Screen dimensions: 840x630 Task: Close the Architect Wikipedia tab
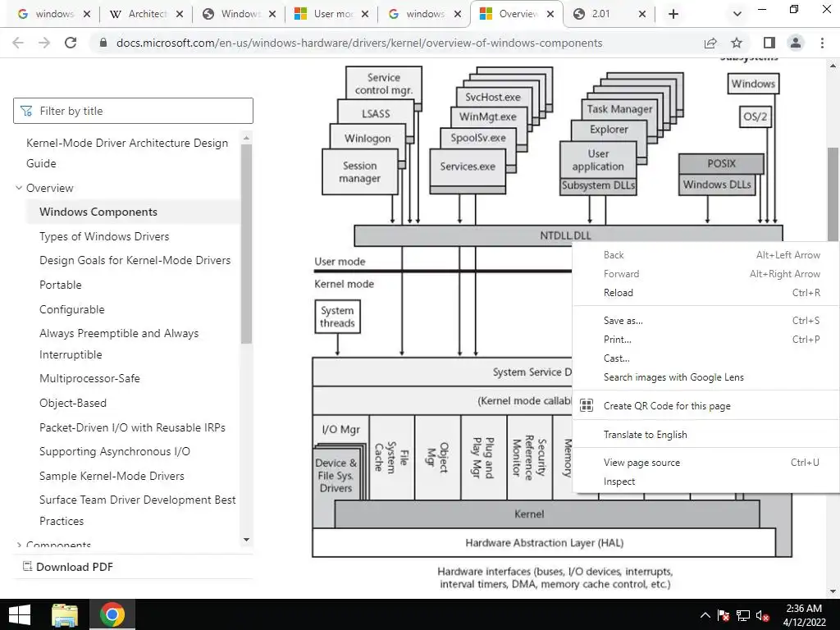pos(180,14)
